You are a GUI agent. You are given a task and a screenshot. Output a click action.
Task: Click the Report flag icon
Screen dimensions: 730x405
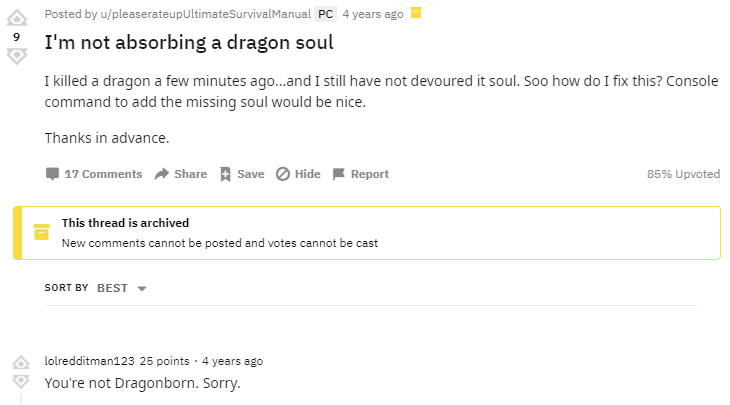click(339, 174)
